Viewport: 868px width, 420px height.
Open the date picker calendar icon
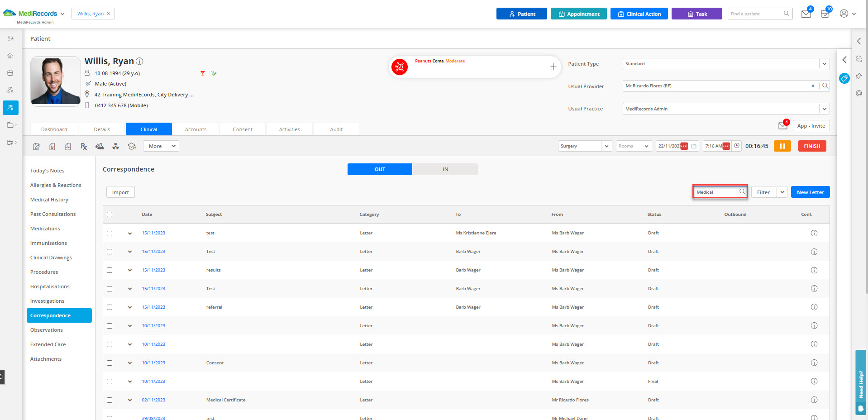coord(694,146)
